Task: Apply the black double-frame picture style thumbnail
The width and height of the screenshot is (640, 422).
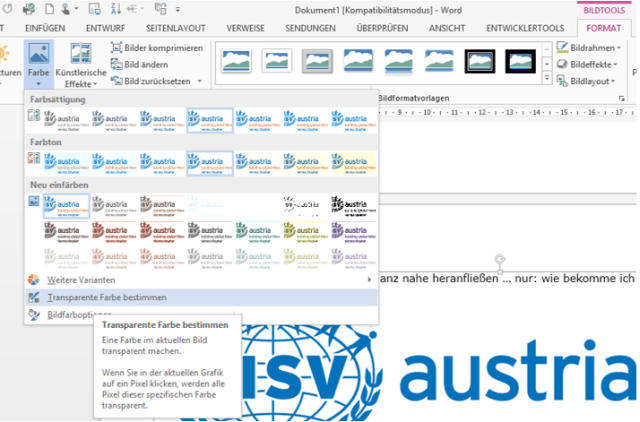Action: (x=480, y=62)
